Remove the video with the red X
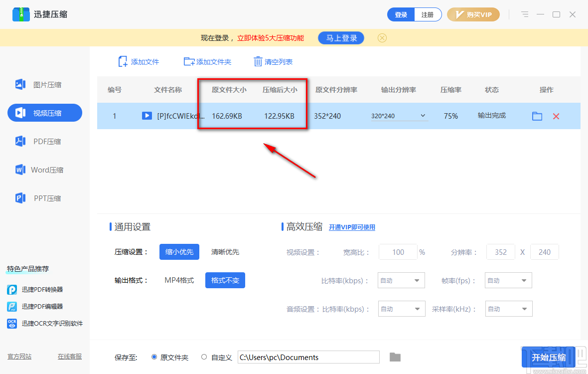The image size is (588, 374). pyautogui.click(x=556, y=116)
